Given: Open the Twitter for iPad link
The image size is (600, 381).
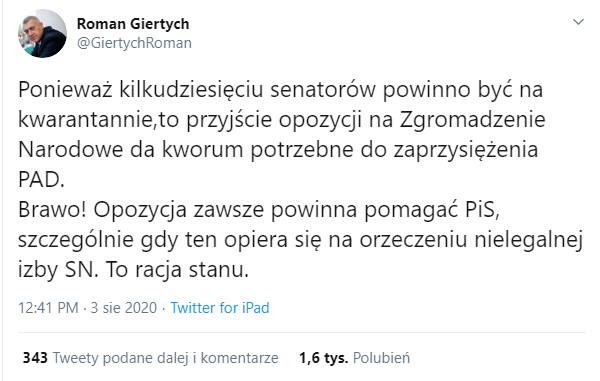Looking at the screenshot, I should pyautogui.click(x=220, y=308).
